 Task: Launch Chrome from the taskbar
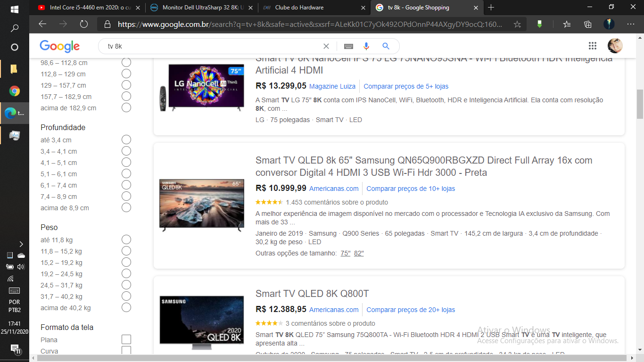click(x=14, y=91)
